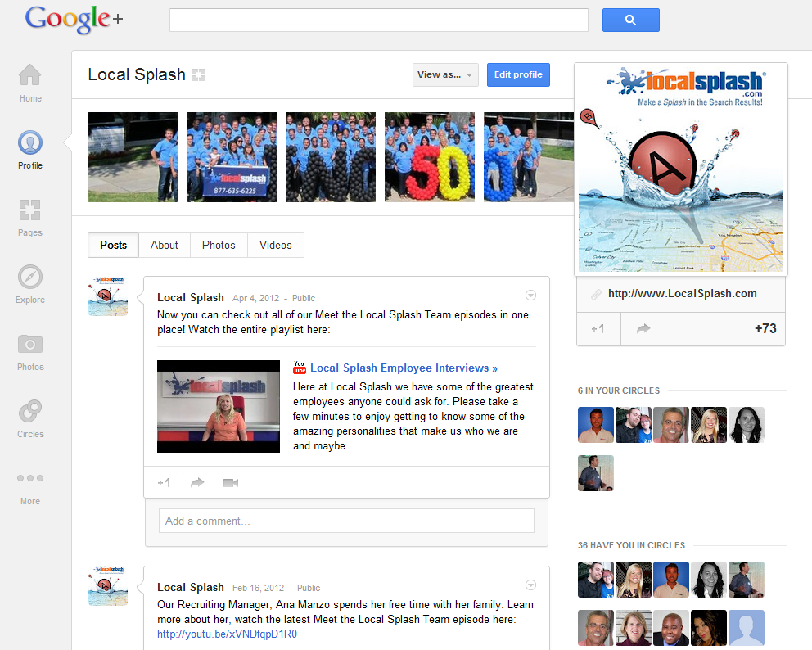Give a +1 to the Local Splash post
812x650 pixels.
pyautogui.click(x=163, y=483)
